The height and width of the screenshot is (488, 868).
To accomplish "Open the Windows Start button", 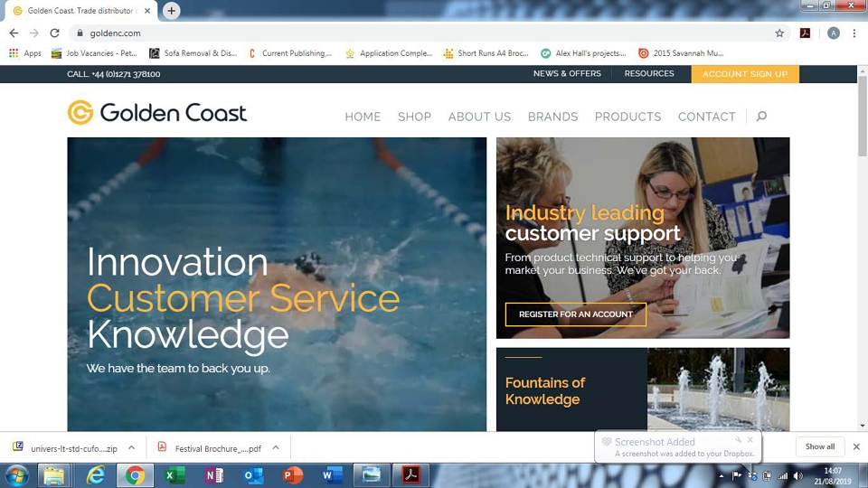I will click(17, 475).
